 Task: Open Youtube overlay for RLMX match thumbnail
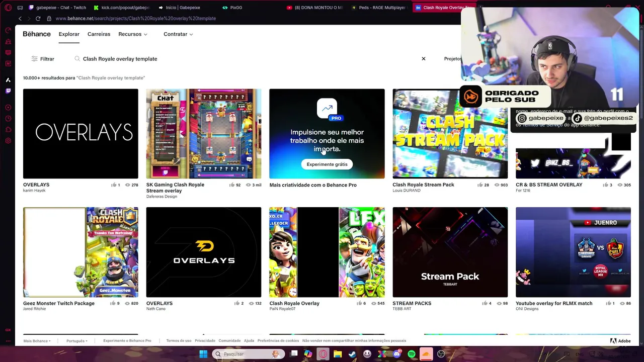573,252
